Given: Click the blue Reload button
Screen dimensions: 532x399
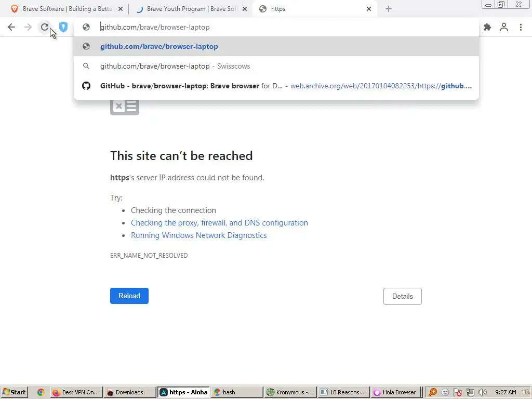Looking at the screenshot, I should click(129, 296).
